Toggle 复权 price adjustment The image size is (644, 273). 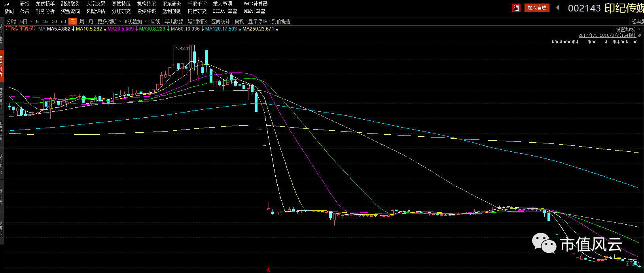click(239, 21)
